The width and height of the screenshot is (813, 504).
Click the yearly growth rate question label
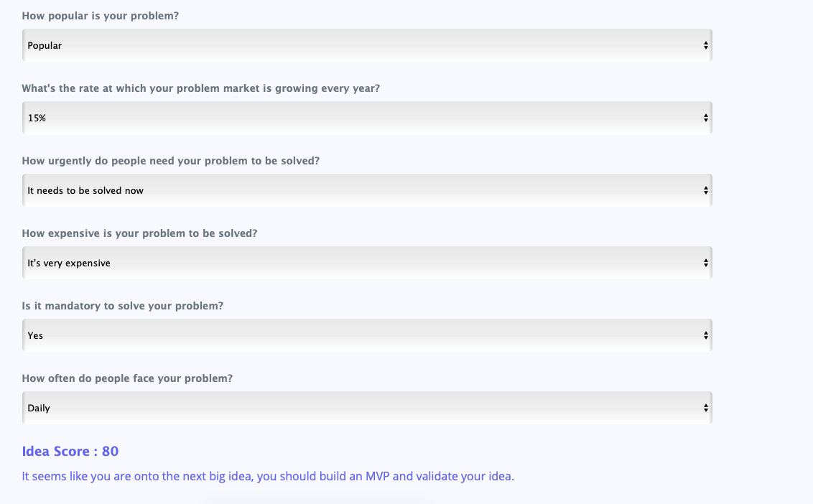[201, 88]
